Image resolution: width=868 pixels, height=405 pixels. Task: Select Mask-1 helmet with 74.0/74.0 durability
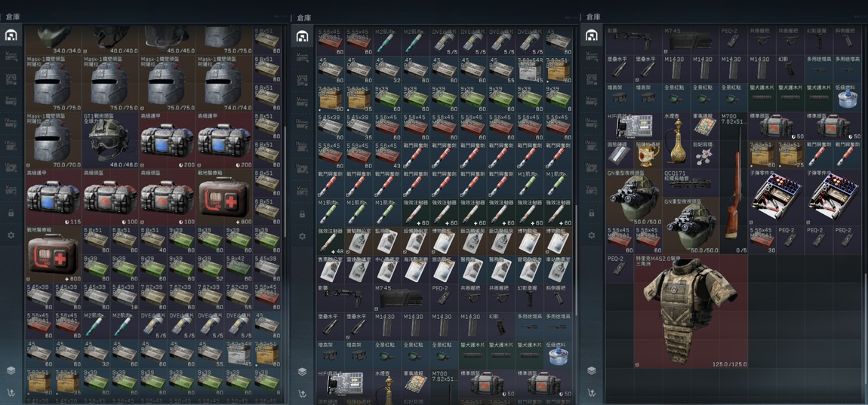click(223, 83)
